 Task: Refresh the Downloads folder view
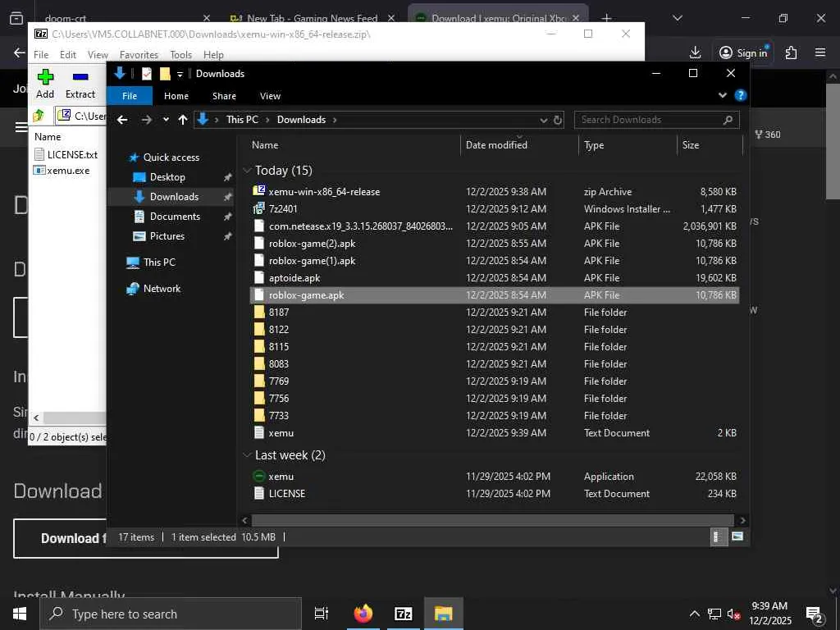tap(558, 120)
